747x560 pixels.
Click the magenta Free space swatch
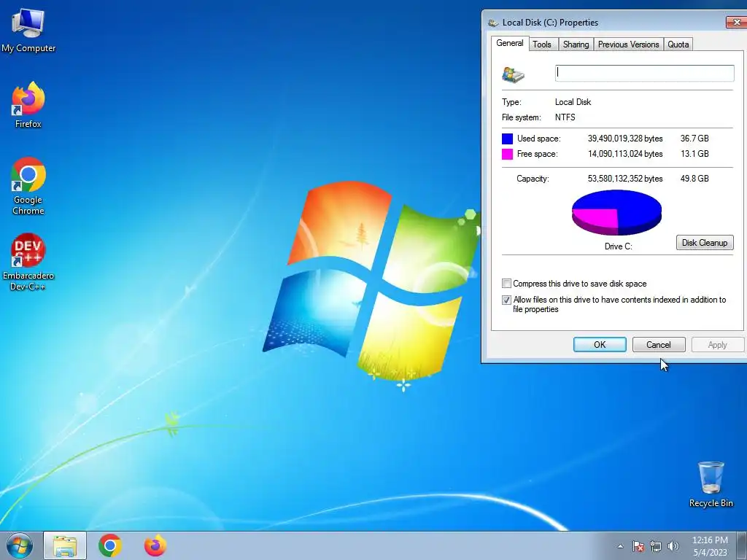(508, 154)
